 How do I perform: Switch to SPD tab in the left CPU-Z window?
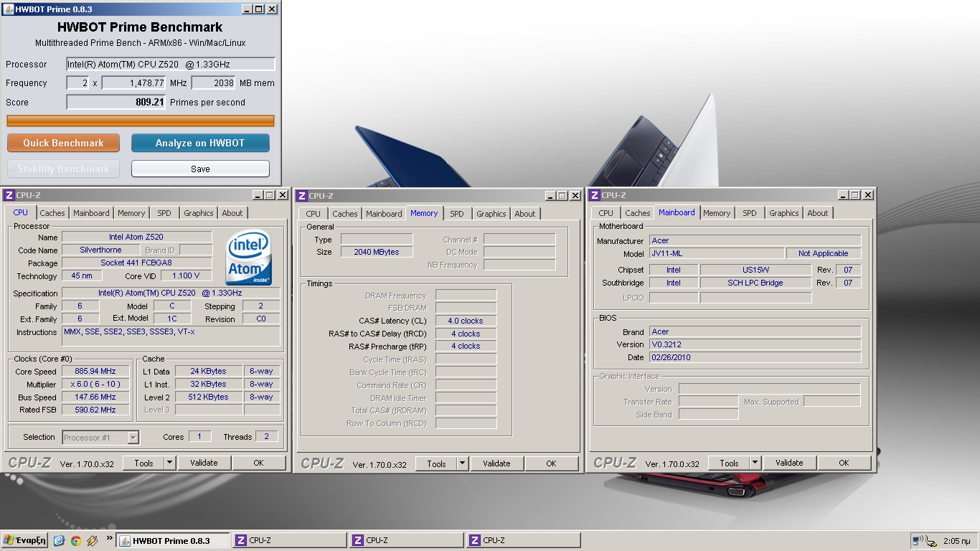(164, 213)
